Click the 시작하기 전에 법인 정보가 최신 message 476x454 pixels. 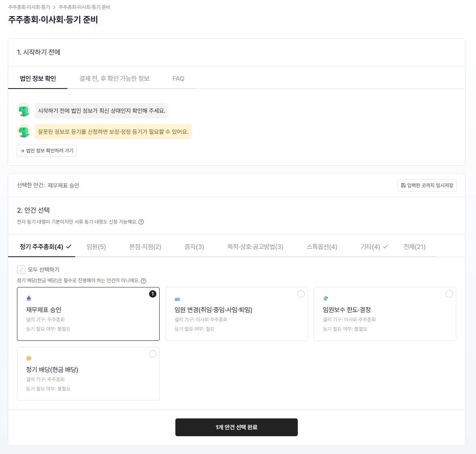pyautogui.click(x=101, y=111)
